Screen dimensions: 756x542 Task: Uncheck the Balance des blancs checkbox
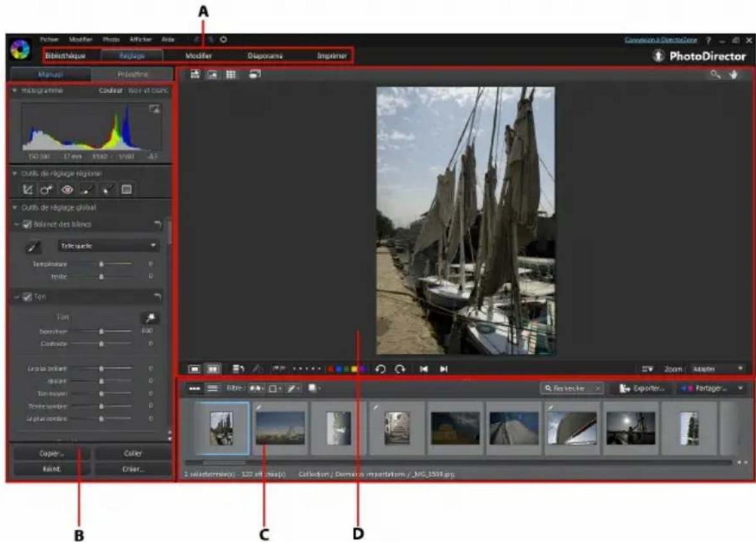28,224
